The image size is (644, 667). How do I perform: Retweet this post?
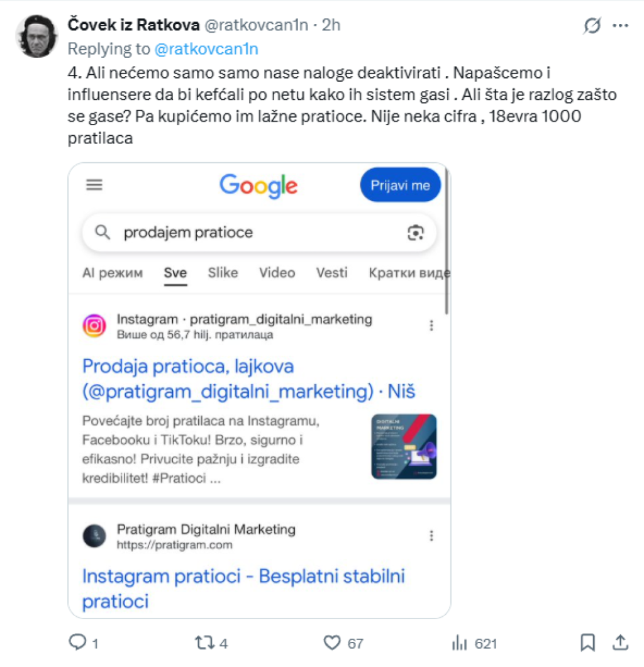tap(204, 642)
